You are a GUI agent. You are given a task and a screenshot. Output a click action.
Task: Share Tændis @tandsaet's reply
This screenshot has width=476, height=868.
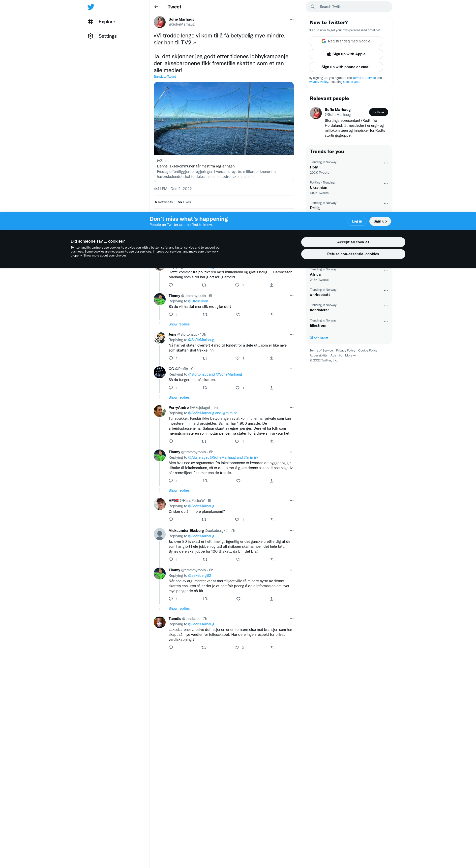pyautogui.click(x=271, y=648)
